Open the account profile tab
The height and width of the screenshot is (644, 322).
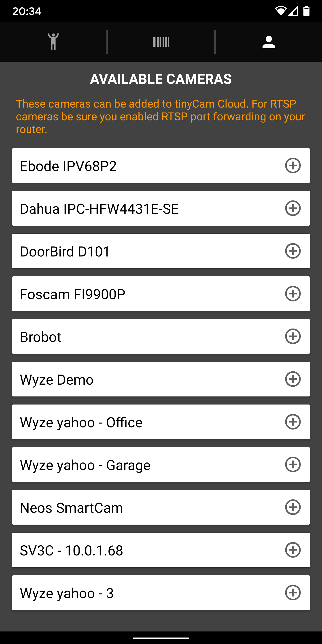269,42
